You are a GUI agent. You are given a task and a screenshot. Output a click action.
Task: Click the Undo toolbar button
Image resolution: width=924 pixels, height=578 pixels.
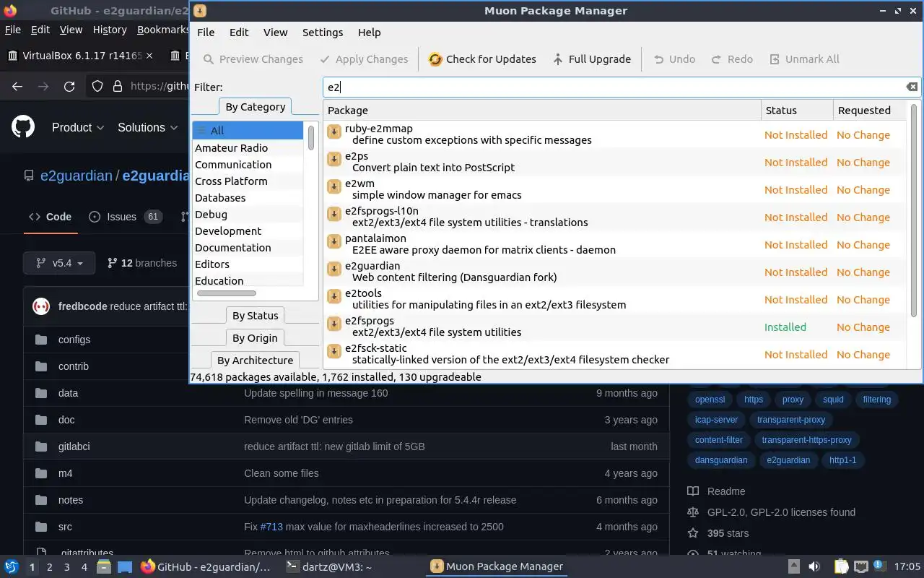tap(674, 59)
